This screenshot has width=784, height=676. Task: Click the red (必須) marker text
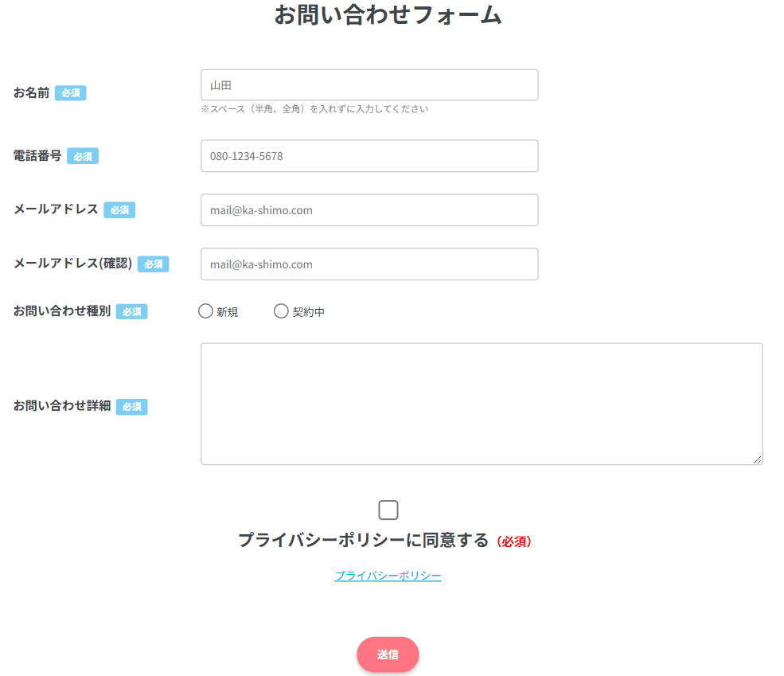tap(514, 541)
